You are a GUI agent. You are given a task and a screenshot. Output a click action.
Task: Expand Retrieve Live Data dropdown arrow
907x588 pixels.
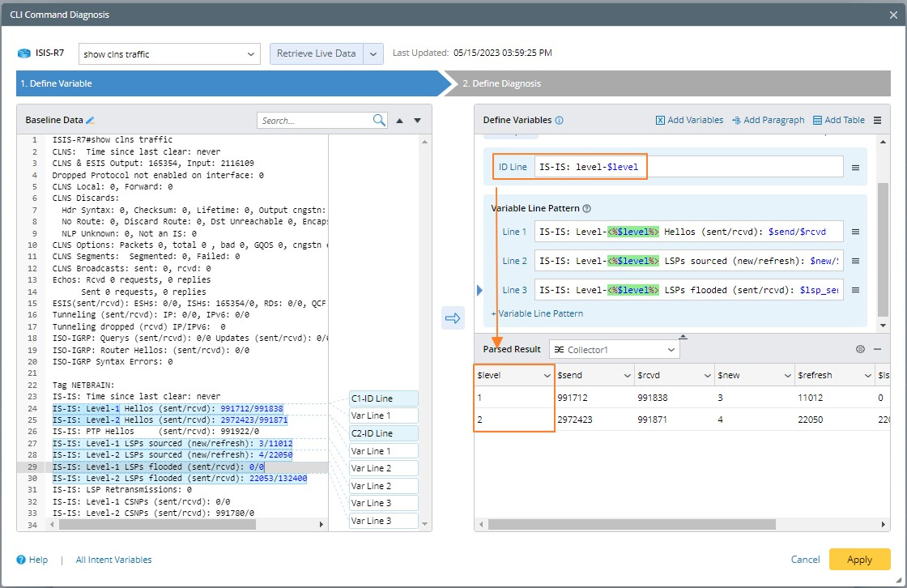coord(373,54)
